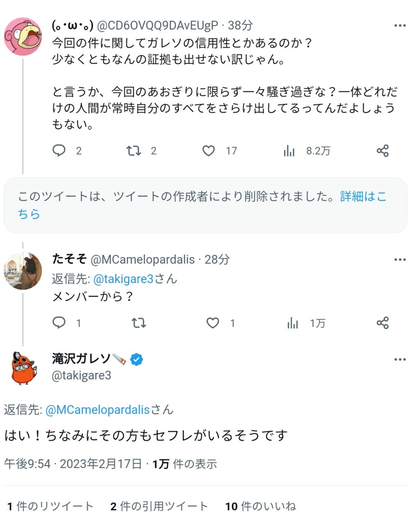This screenshot has width=420, height=518.
Task: View the 10 件のいいね list
Action: tap(260, 507)
